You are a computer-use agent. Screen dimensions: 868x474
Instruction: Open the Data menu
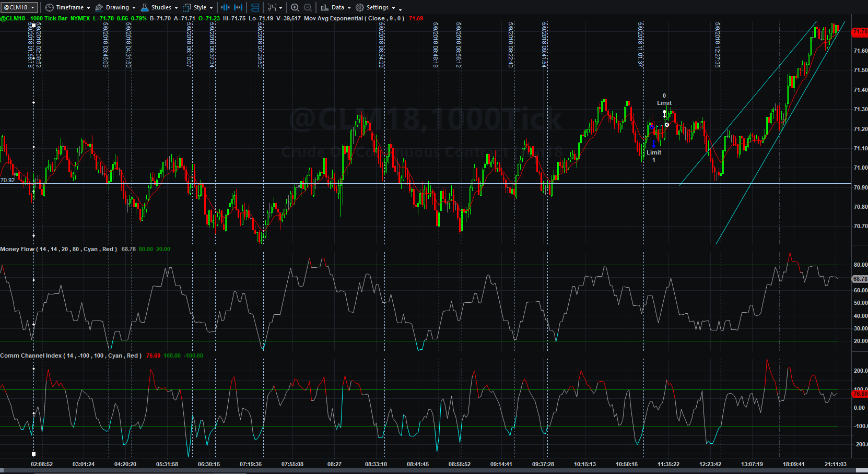pos(335,7)
